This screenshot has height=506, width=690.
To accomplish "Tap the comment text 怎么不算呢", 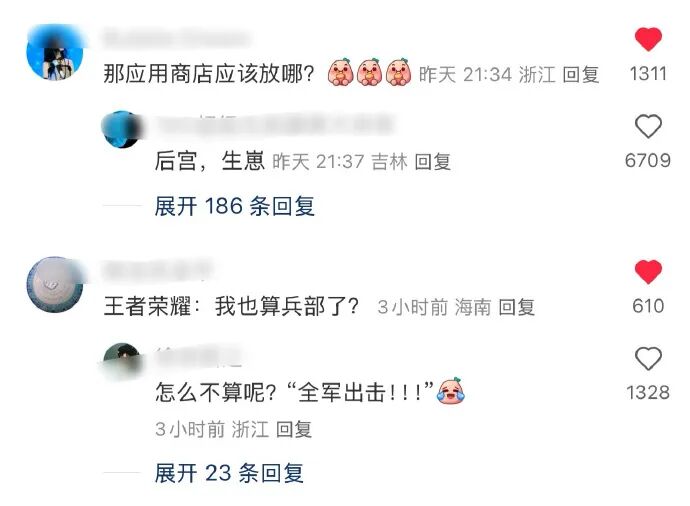I will [x=215, y=392].
